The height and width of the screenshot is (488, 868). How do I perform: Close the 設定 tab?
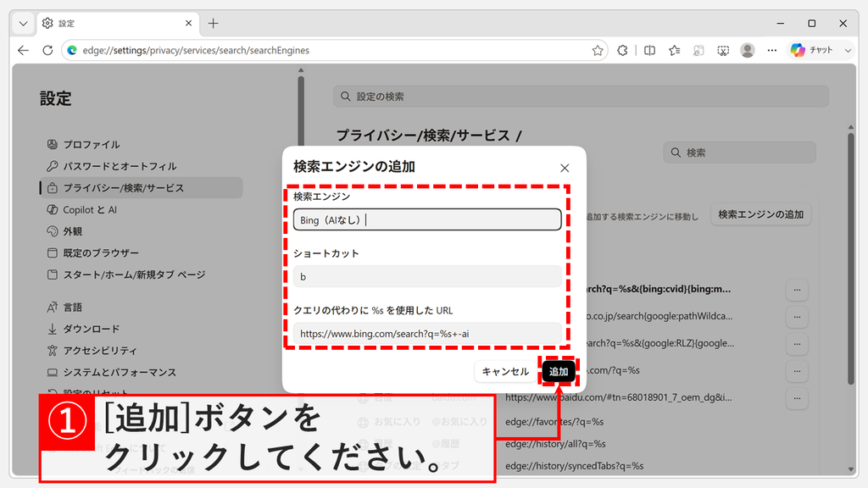(x=188, y=23)
